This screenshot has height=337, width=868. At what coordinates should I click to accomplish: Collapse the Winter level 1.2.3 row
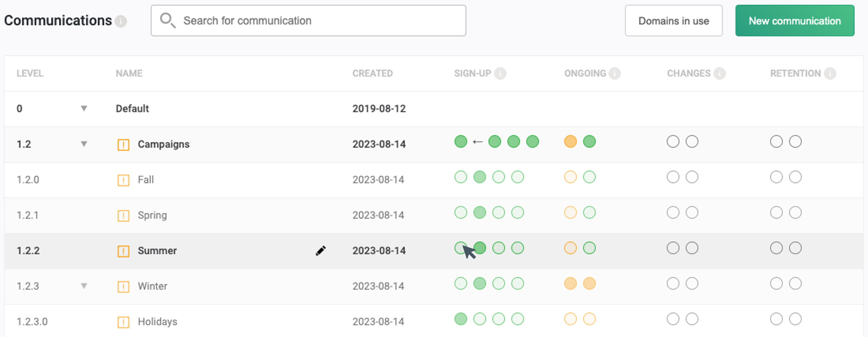[x=84, y=286]
